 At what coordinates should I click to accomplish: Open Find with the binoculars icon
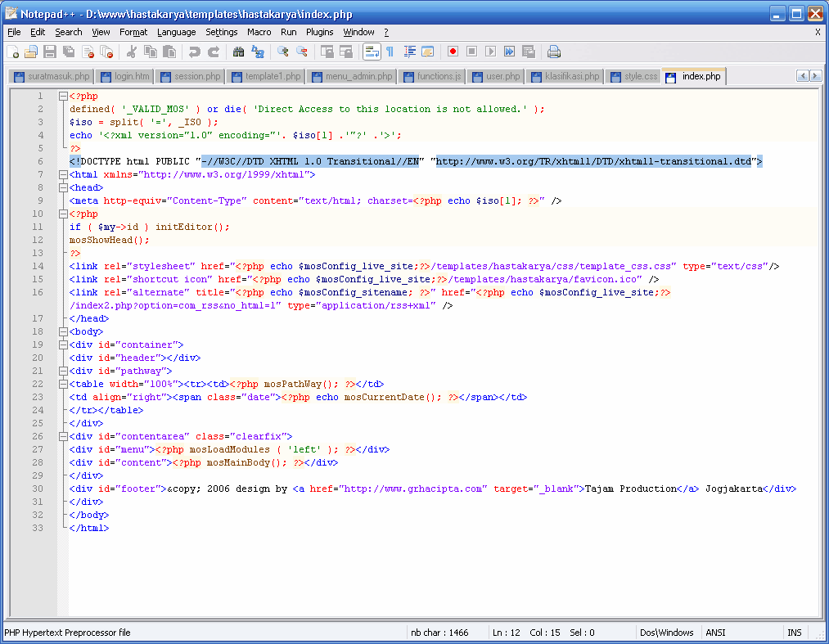point(238,52)
